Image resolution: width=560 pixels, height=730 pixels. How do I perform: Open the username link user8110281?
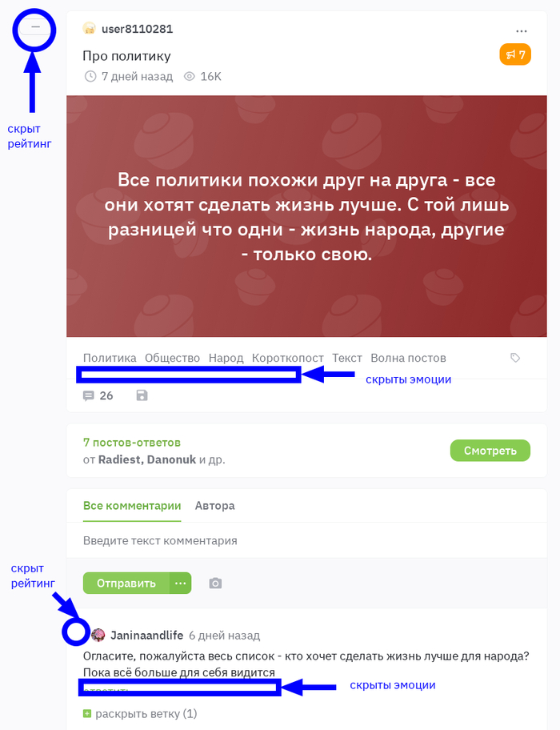(138, 29)
